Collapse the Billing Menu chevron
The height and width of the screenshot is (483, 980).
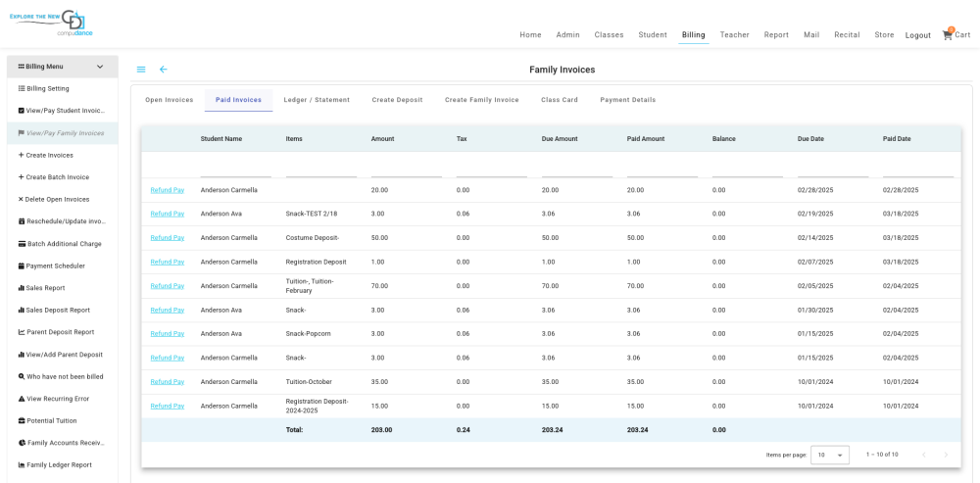pos(100,67)
